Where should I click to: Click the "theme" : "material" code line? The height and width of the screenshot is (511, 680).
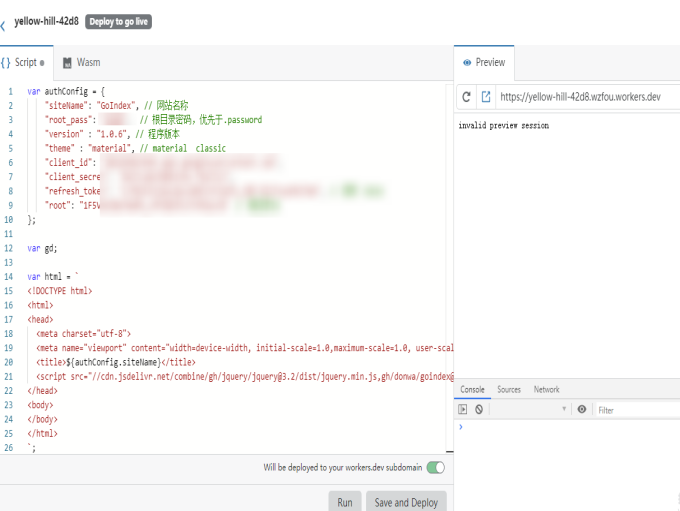pyautogui.click(x=135, y=148)
